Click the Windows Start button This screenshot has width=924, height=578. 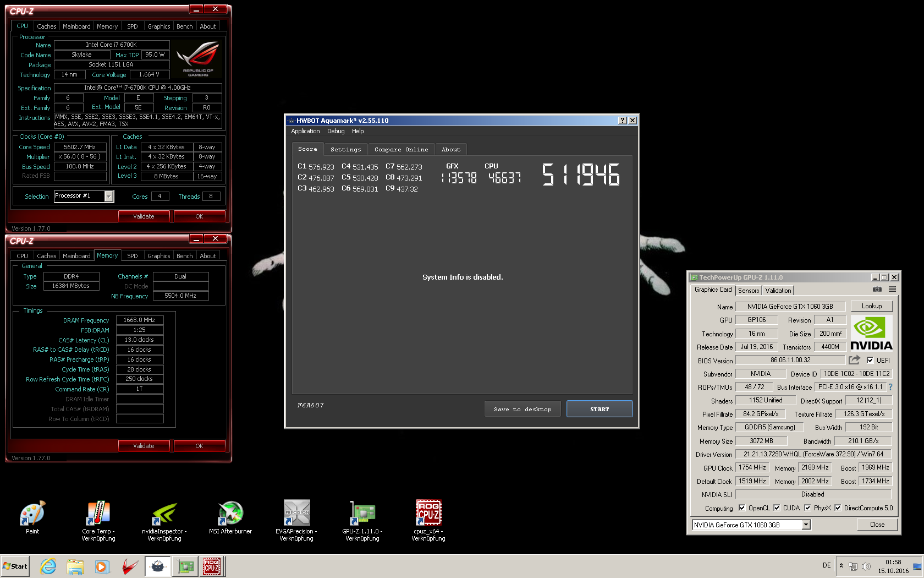pyautogui.click(x=15, y=566)
